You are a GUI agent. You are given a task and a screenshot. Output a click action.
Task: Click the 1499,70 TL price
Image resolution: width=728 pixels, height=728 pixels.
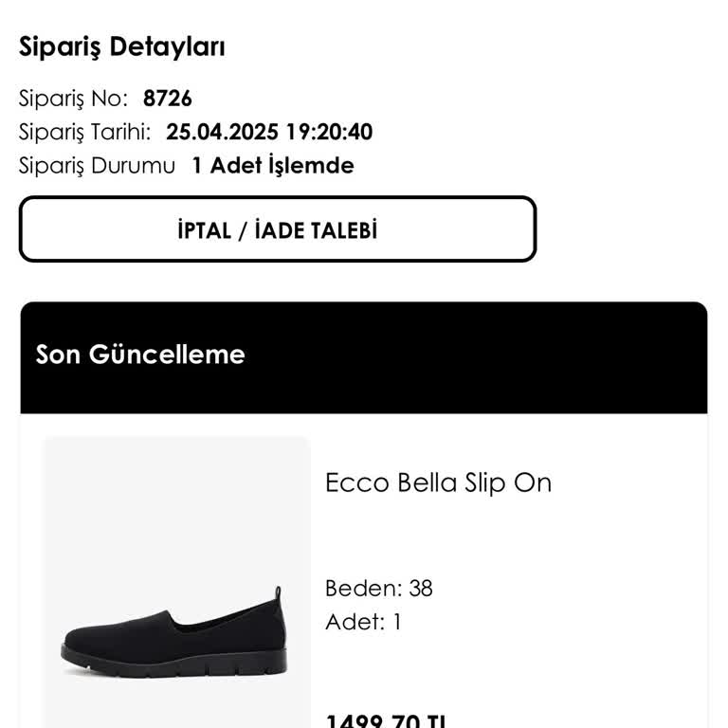[x=386, y=722]
